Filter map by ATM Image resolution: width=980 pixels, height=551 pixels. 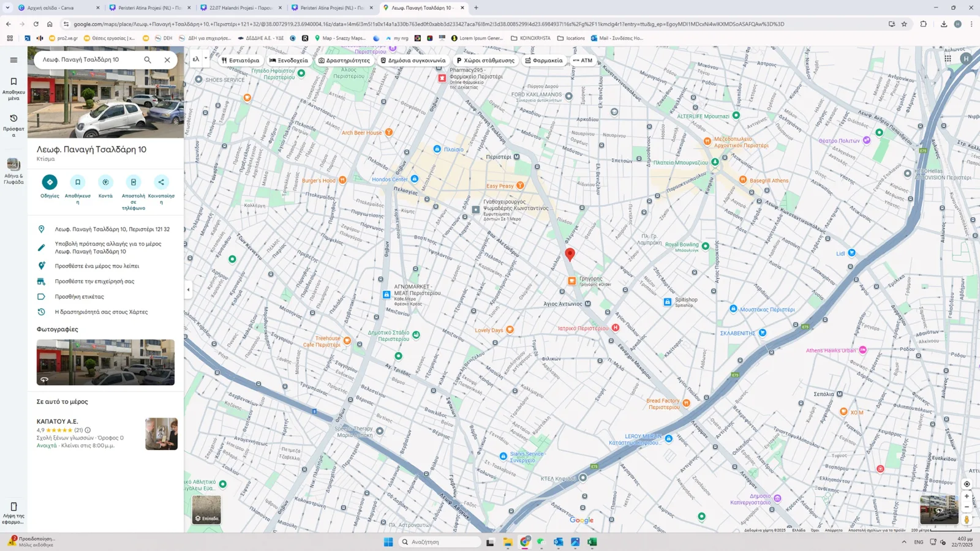(x=582, y=61)
